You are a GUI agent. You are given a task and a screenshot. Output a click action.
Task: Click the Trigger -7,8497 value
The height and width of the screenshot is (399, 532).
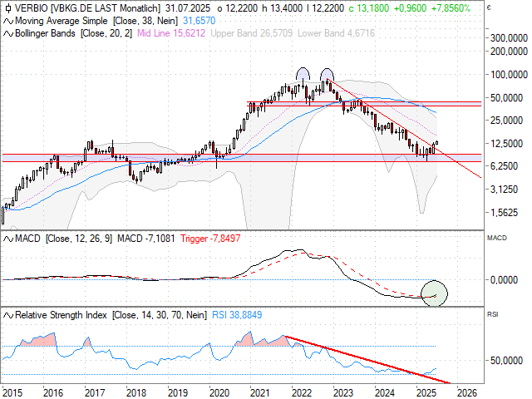(x=210, y=239)
